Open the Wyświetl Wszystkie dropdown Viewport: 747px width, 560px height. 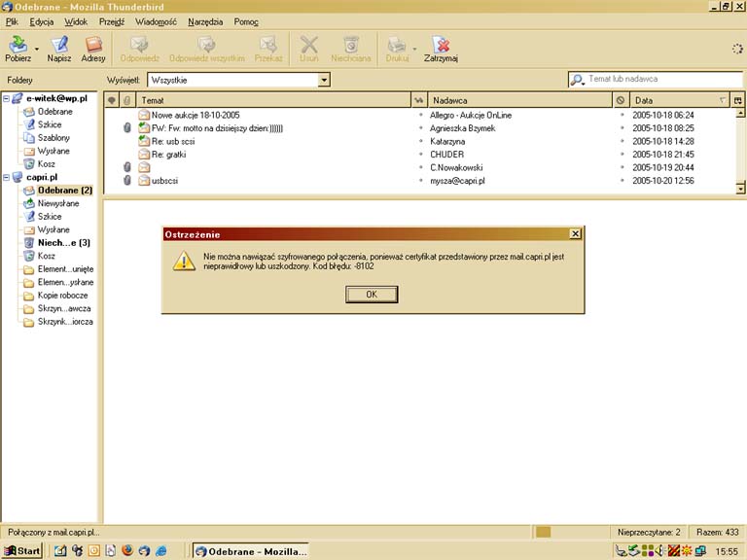tap(238, 80)
